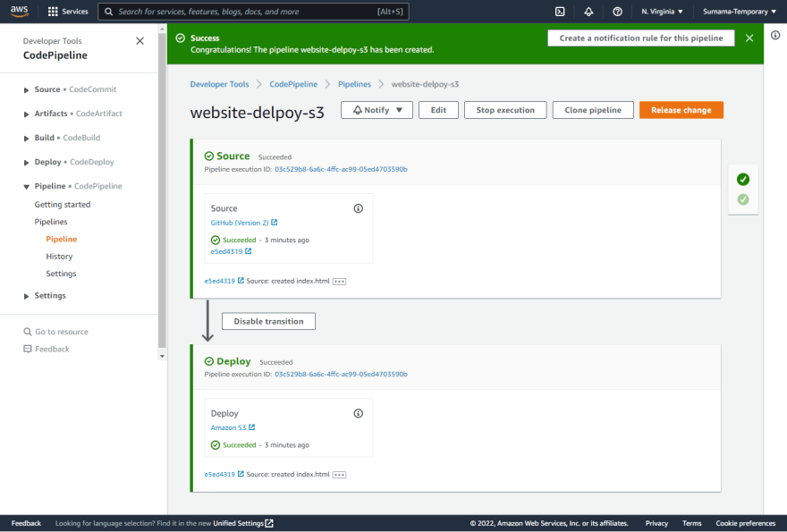Click light green check in stage navigator
Screen dimensions: 787x532
[x=743, y=199]
